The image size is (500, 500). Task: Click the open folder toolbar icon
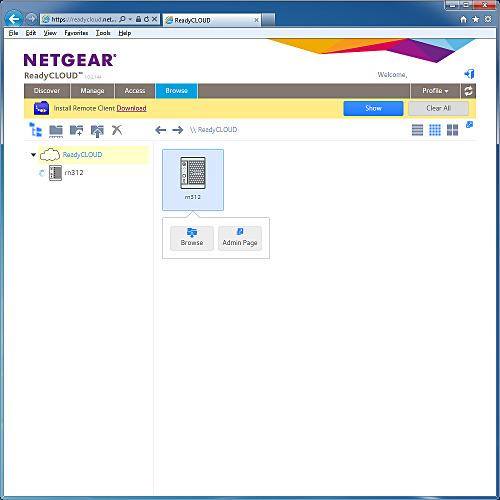click(56, 130)
